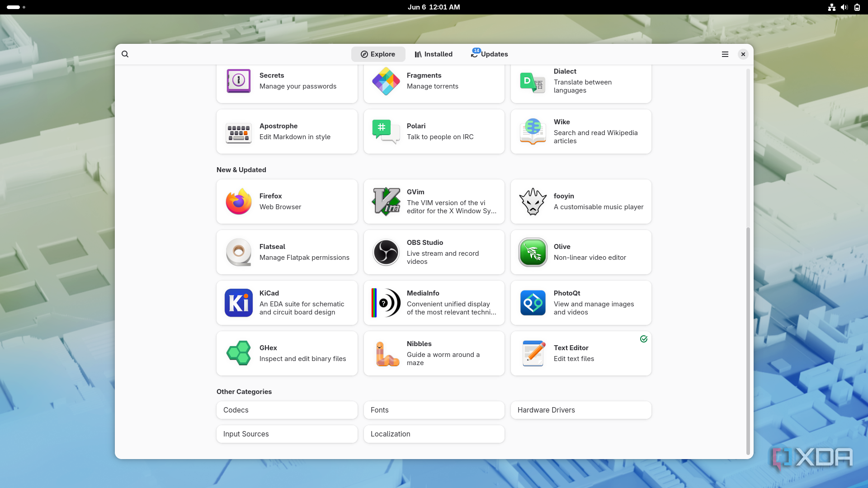868x488 pixels.
Task: Open the Activities pill in top bar
Action: pyautogui.click(x=16, y=7)
